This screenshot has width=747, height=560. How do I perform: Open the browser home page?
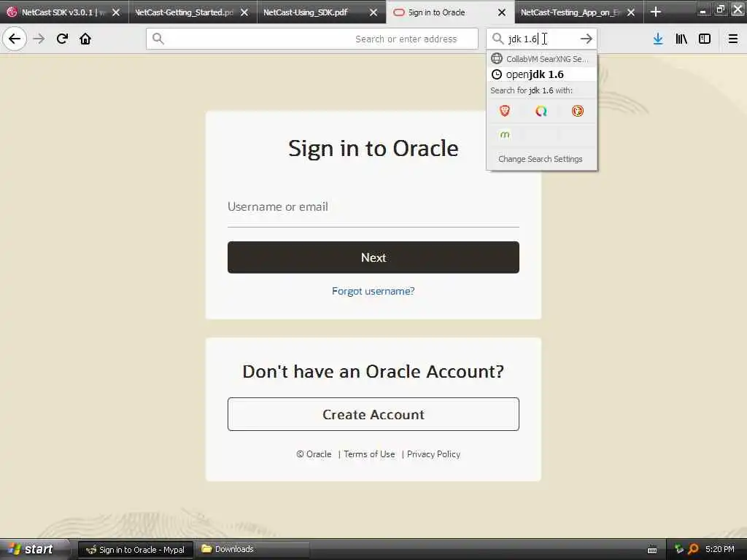pyautogui.click(x=85, y=39)
